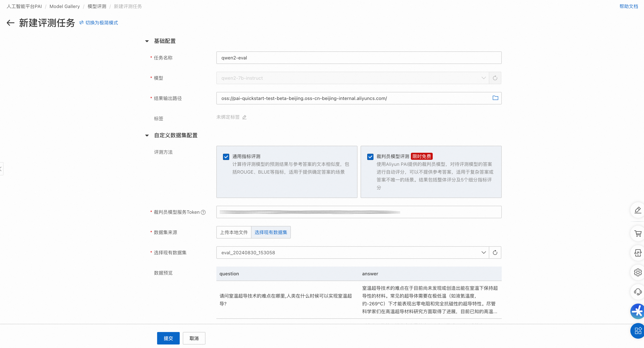This screenshot has width=644, height=348.
Task: Focus the 任务名称 field containing qwen2-eval
Action: point(359,58)
